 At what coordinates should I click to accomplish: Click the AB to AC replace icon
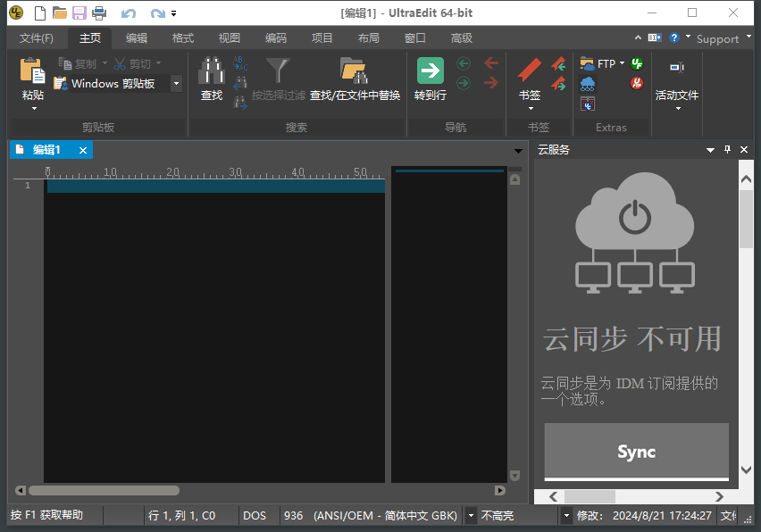click(x=240, y=63)
